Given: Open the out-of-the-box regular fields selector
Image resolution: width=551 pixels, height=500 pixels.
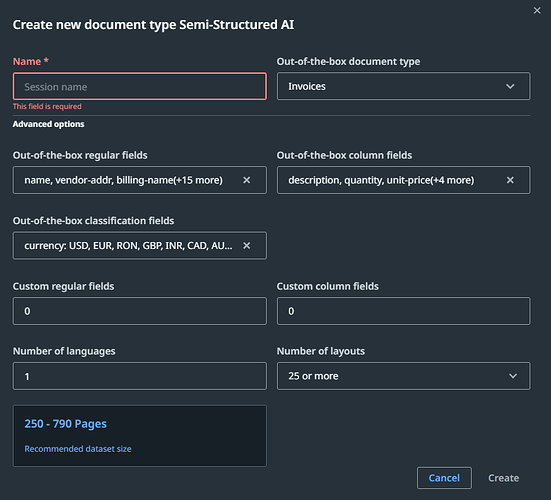Looking at the screenshot, I should point(140,180).
